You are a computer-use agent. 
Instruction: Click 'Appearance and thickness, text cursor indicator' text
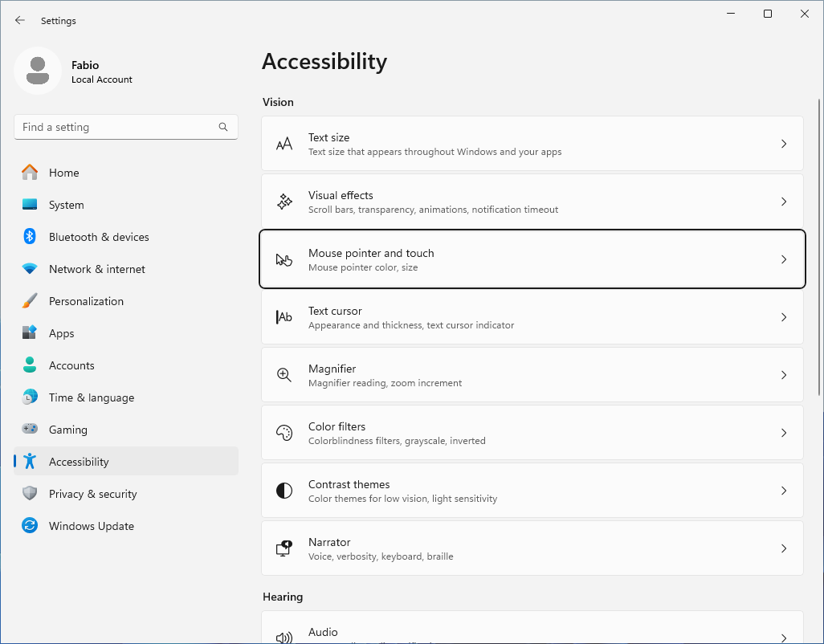pos(411,325)
